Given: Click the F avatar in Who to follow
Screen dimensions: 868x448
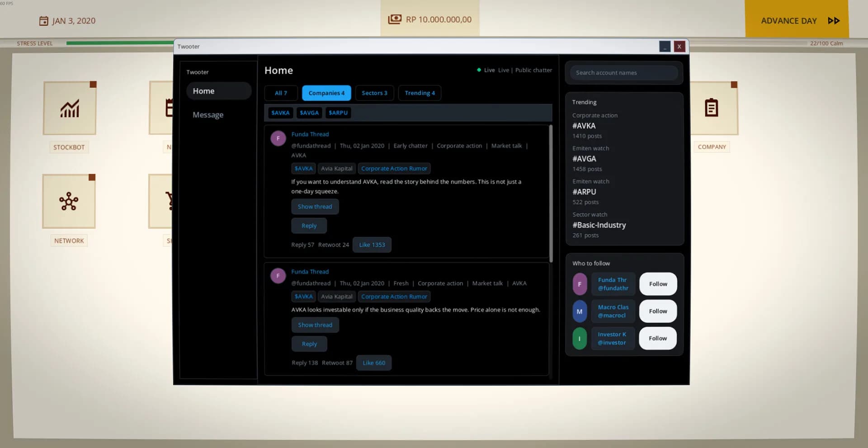Looking at the screenshot, I should click(580, 284).
